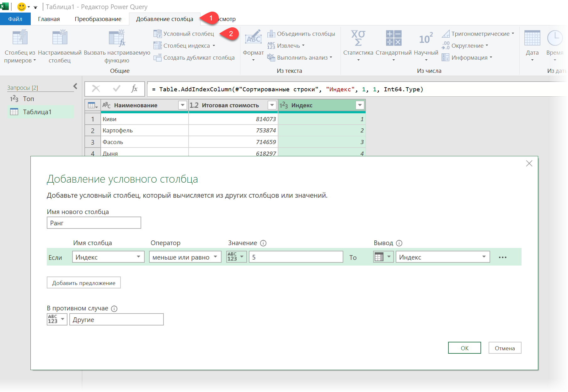Click Условный столбец in the ribbon
Screen dimensions: 568x392
tap(184, 34)
